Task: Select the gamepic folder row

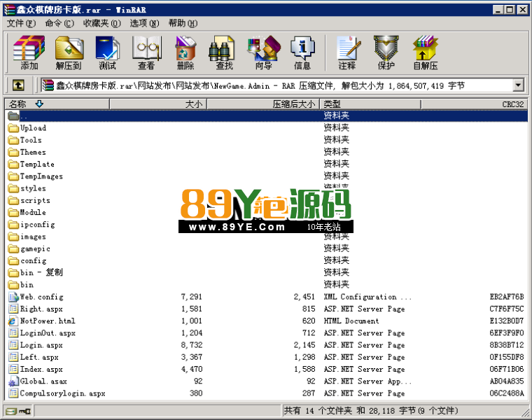Action: tap(266, 248)
